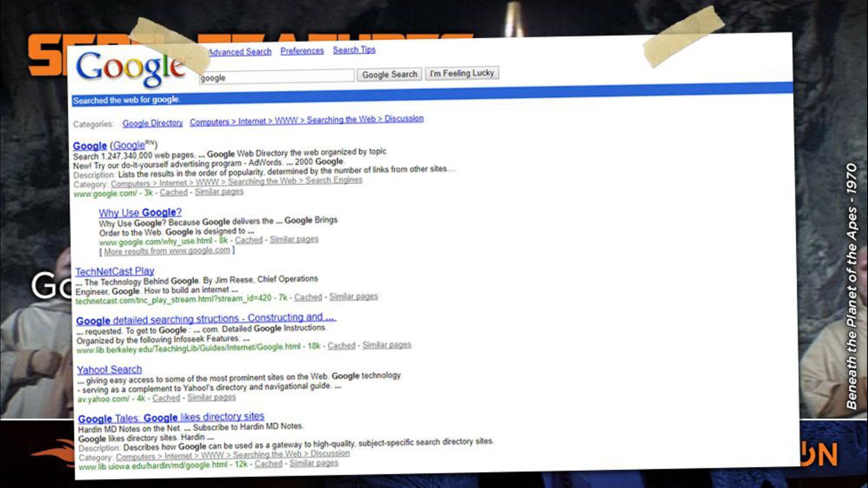Screen dimensions: 868x488
Task: Open Similar pages for lib.berkeley.edu result
Action: click(x=387, y=345)
